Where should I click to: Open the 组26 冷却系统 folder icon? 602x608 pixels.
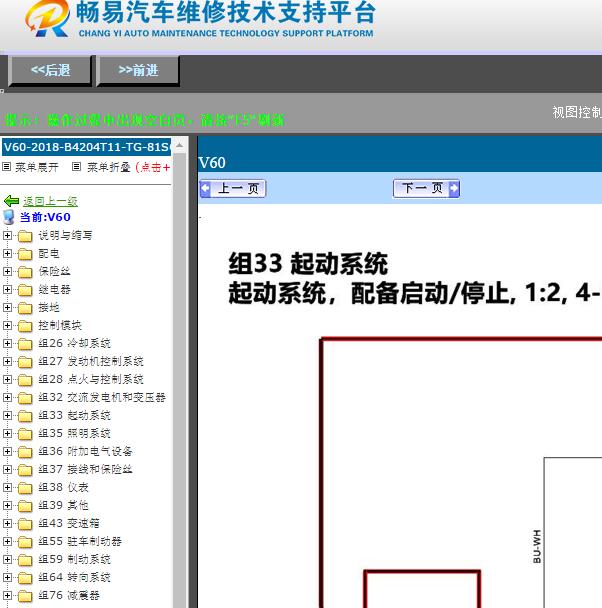point(25,344)
